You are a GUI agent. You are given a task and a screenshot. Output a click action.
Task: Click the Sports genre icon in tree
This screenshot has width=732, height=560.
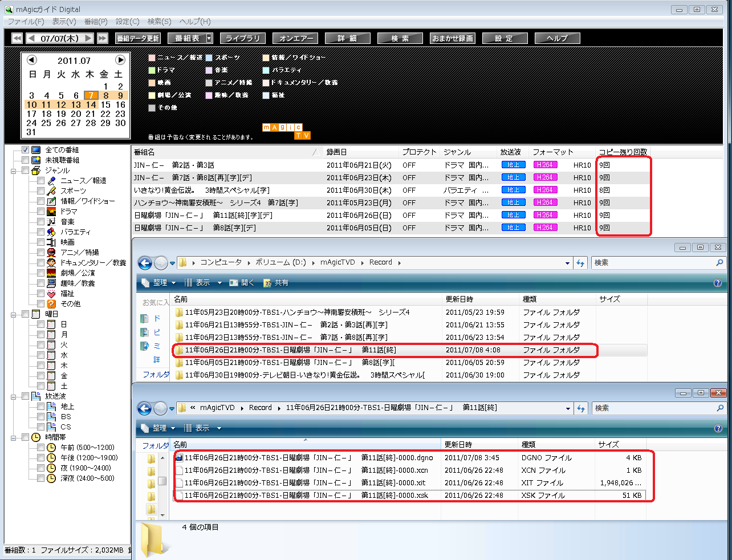[x=51, y=191]
